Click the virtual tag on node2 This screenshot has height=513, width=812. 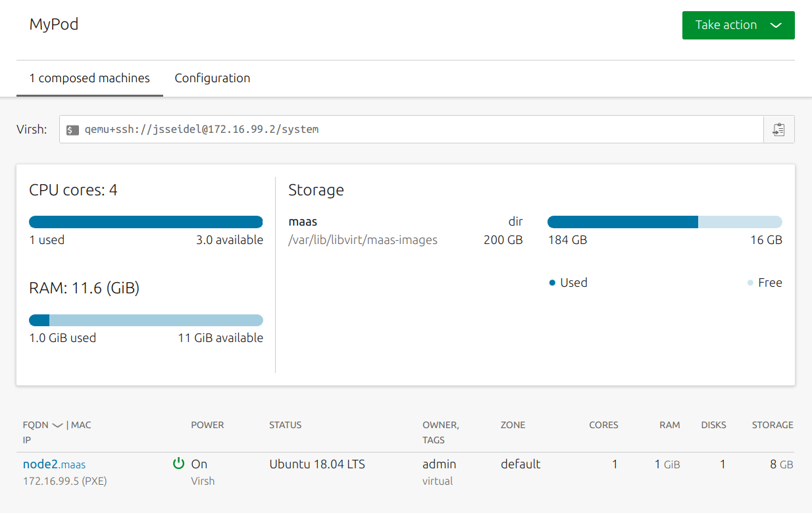[x=438, y=481]
